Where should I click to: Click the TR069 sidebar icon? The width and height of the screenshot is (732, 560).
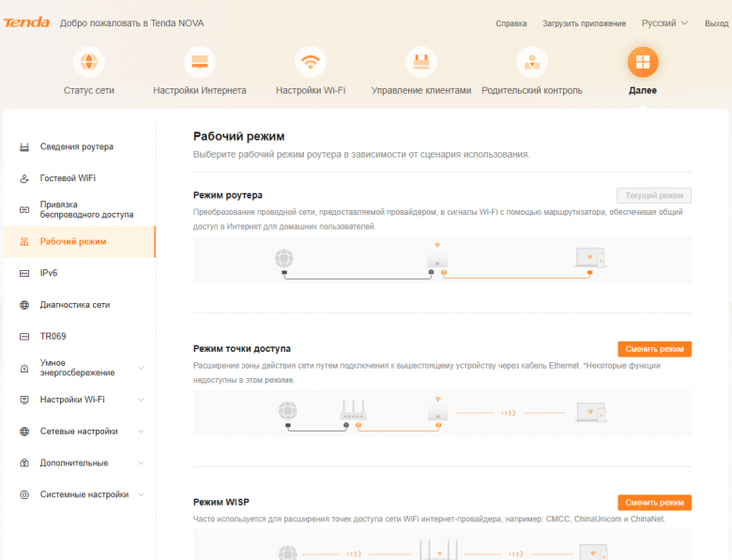[x=24, y=337]
